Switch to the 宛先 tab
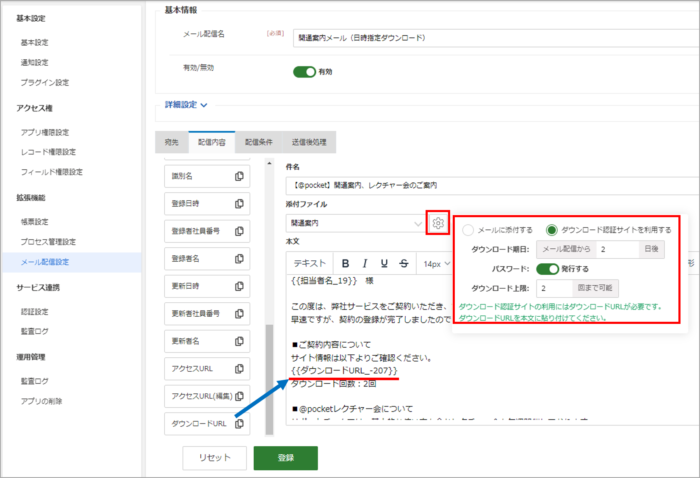The image size is (700, 478). [x=172, y=142]
